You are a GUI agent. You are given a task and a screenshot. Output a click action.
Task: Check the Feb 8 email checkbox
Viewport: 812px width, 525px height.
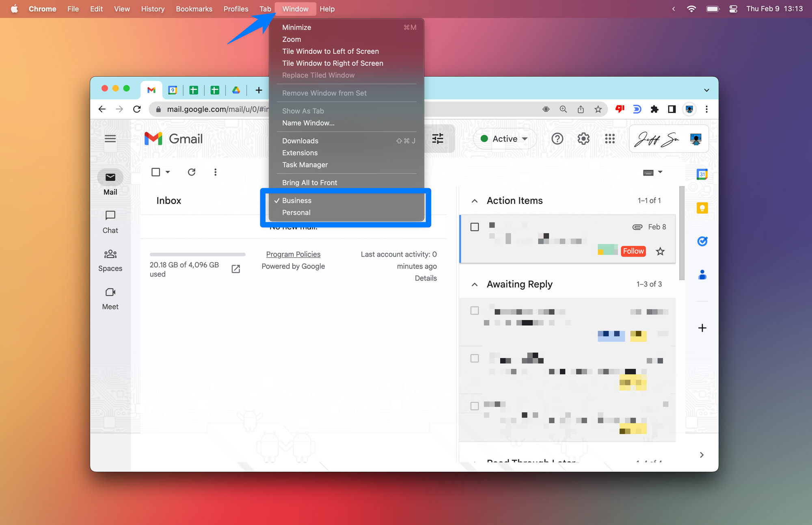coord(475,227)
